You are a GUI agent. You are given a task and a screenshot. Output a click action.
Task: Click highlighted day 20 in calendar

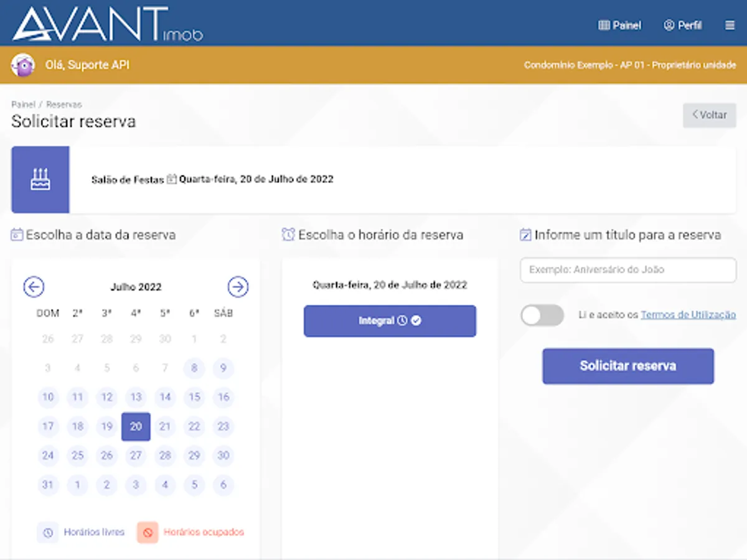(x=136, y=427)
